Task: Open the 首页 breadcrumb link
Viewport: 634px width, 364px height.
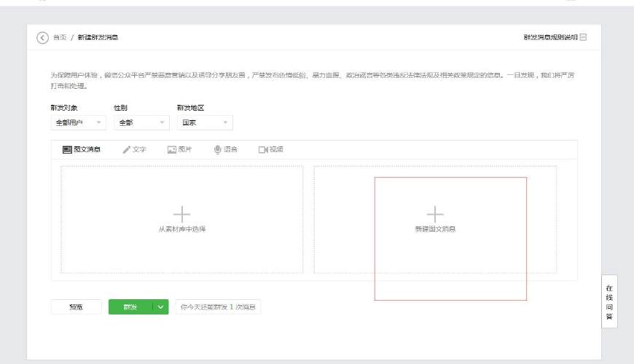Action: pyautogui.click(x=60, y=37)
